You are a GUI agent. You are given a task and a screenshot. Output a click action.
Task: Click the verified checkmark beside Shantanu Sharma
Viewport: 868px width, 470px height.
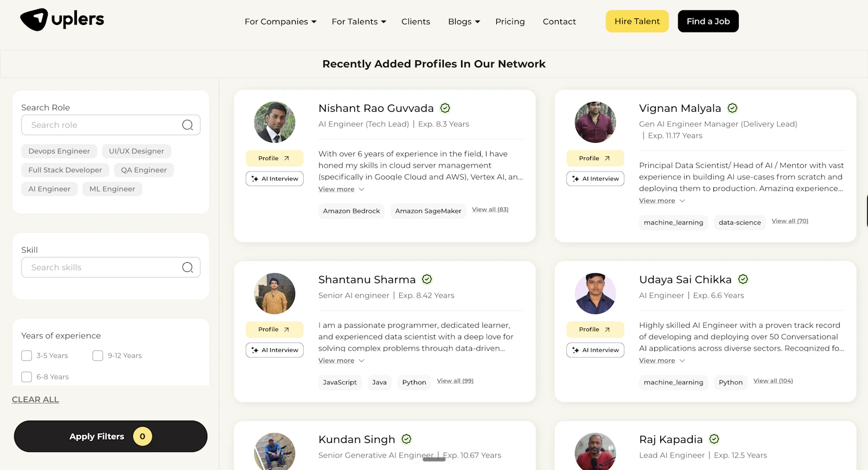pos(427,279)
